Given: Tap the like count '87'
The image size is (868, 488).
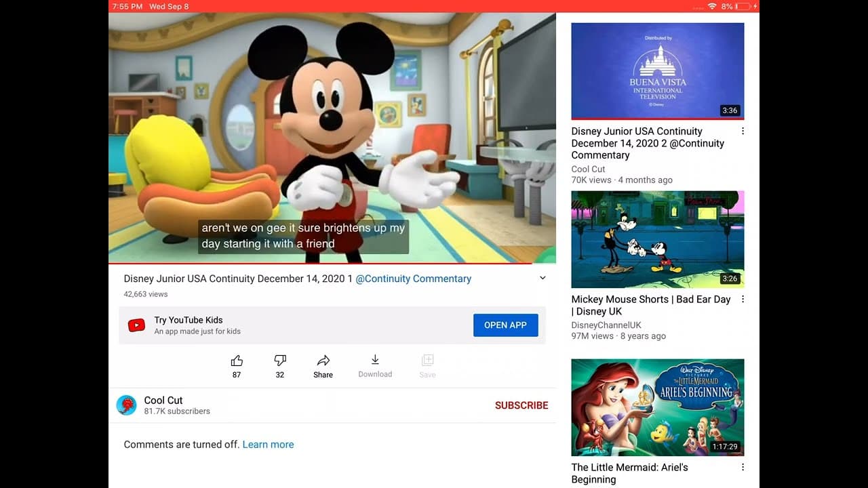Looking at the screenshot, I should [x=237, y=375].
